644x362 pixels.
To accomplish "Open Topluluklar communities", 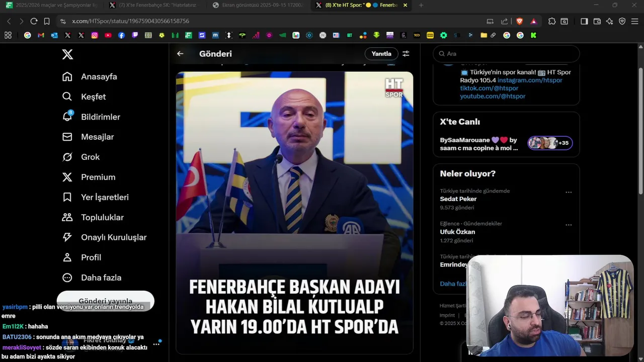I will [93, 217].
